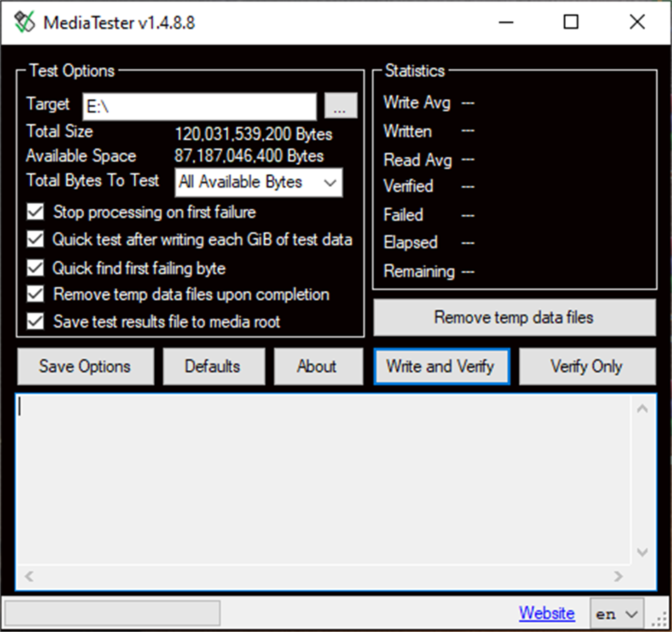The width and height of the screenshot is (672, 632).
Task: Browse for a target drive using '...'
Action: [x=341, y=105]
